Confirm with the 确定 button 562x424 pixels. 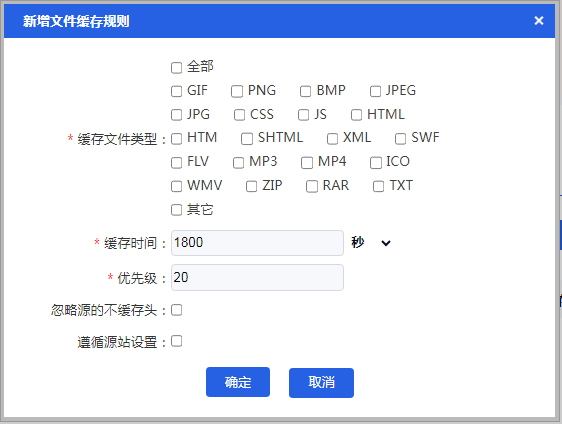click(238, 382)
